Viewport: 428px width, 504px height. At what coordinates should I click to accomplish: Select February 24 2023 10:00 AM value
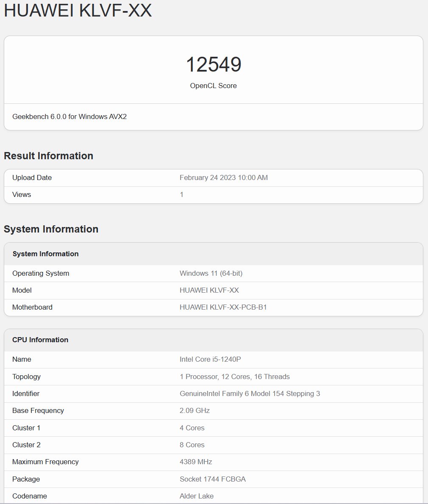pos(223,178)
